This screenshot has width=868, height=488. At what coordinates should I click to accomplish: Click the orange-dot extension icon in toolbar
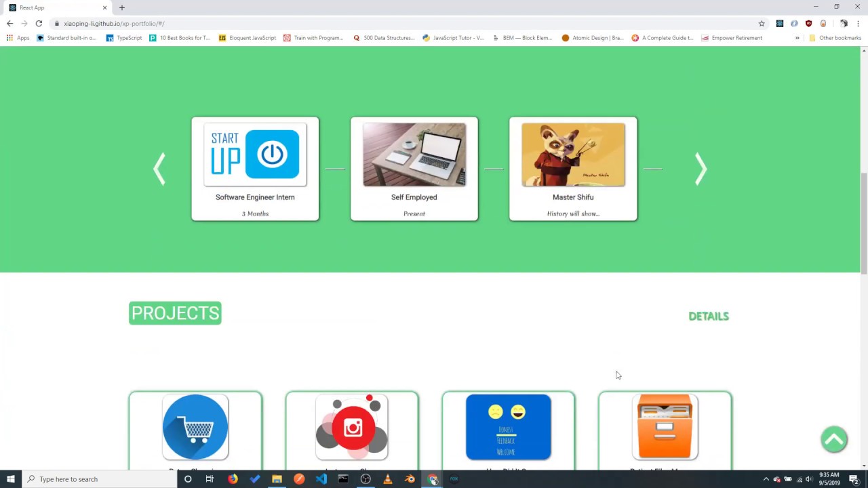823,23
